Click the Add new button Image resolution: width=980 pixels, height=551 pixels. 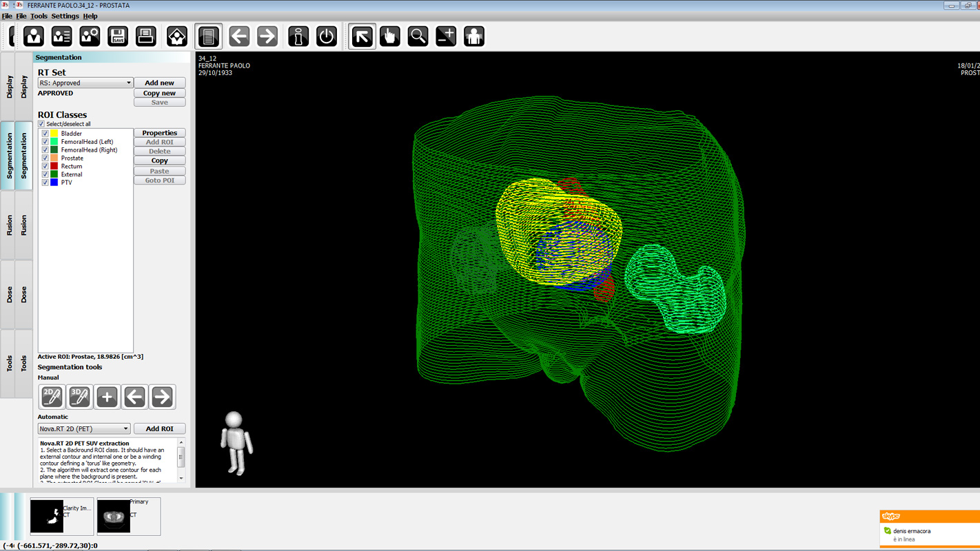pos(159,83)
